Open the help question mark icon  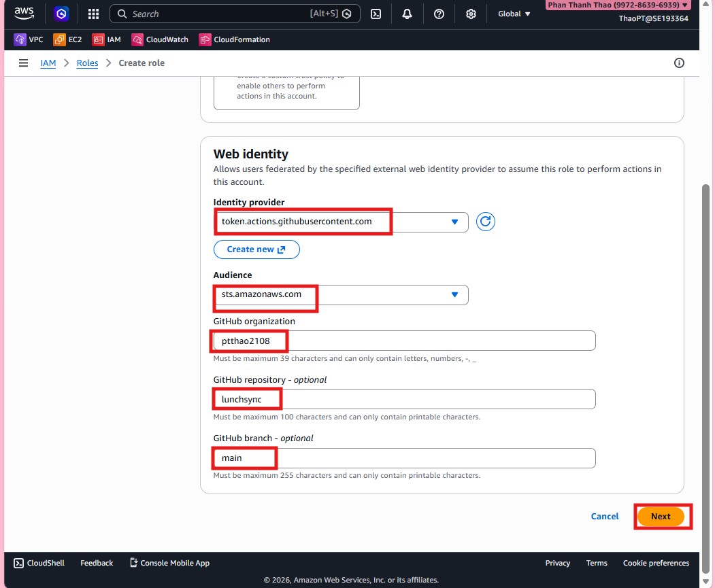(x=439, y=14)
